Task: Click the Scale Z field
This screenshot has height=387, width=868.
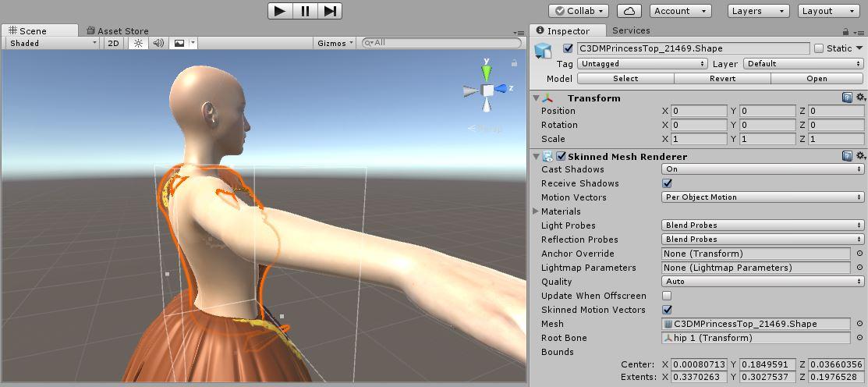Action: coord(836,139)
